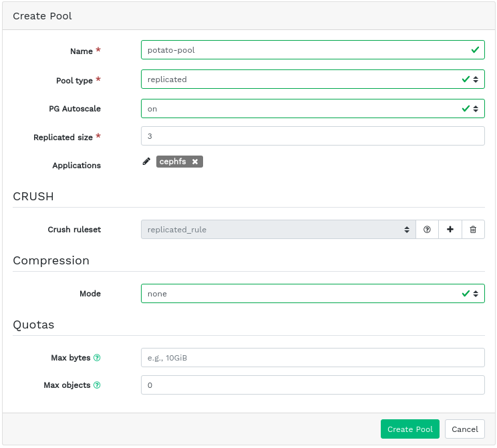
Task: Open the Crush ruleset help icon
Action: coord(427,230)
